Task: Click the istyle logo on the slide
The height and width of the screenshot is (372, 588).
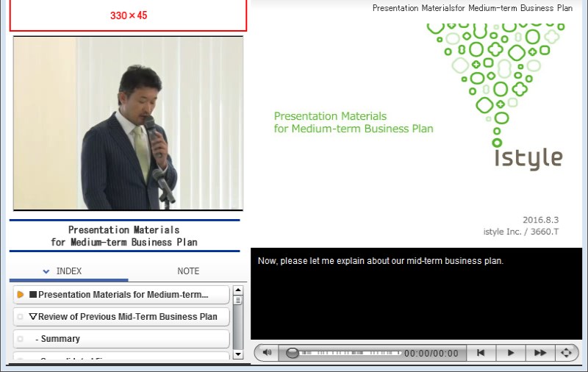Action: point(528,158)
